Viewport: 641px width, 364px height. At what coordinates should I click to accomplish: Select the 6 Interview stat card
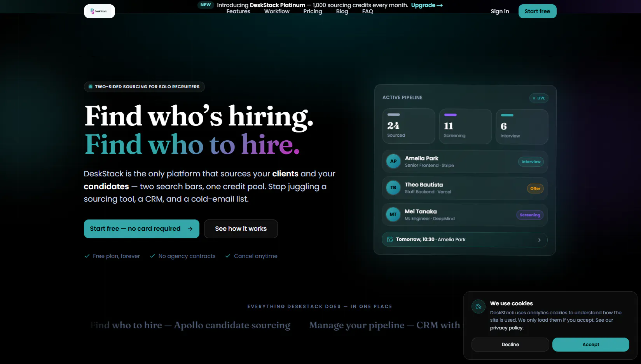522,126
